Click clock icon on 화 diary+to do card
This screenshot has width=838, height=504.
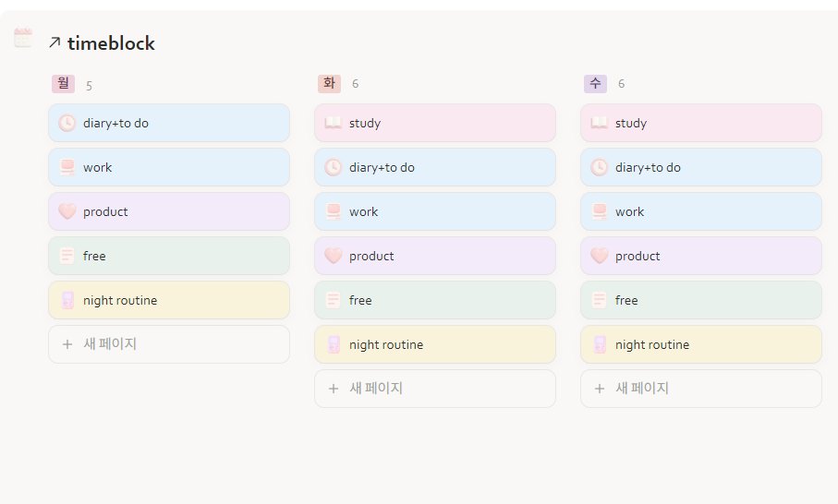[333, 167]
